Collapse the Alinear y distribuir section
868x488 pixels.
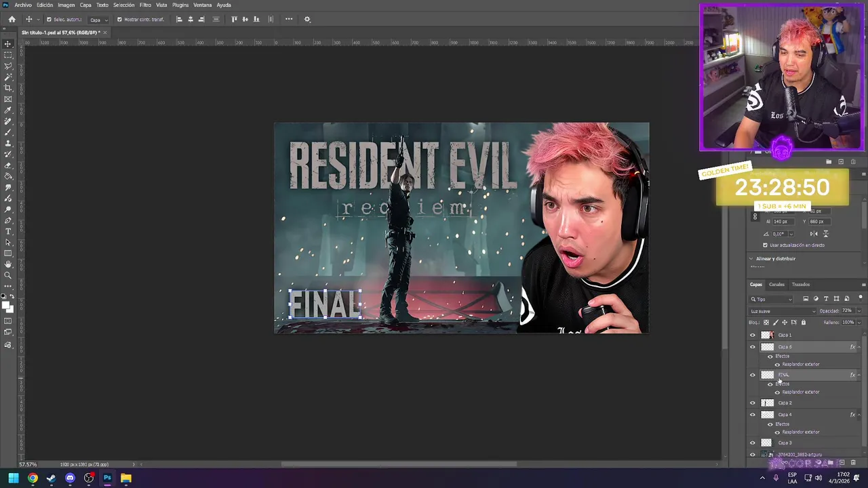pos(751,259)
